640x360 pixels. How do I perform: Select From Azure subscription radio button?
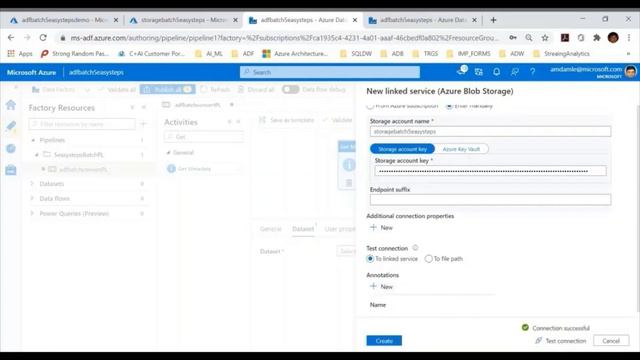[370, 106]
